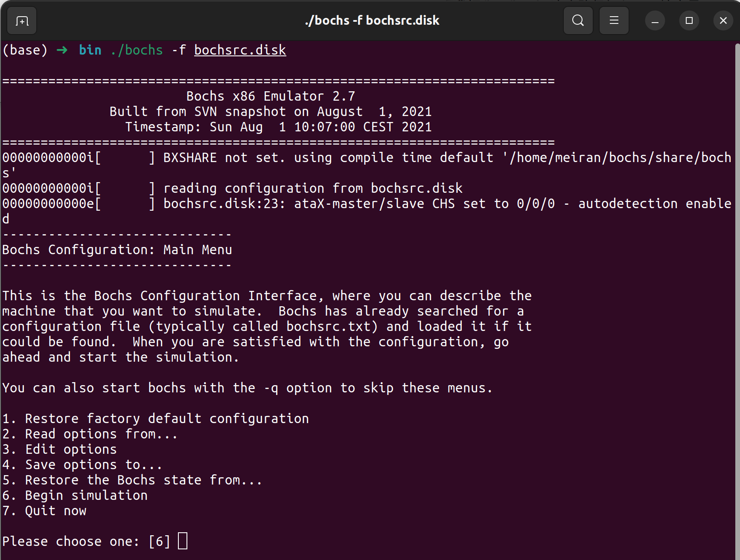Close the bochs terminal window
The width and height of the screenshot is (740, 560).
pyautogui.click(x=723, y=20)
